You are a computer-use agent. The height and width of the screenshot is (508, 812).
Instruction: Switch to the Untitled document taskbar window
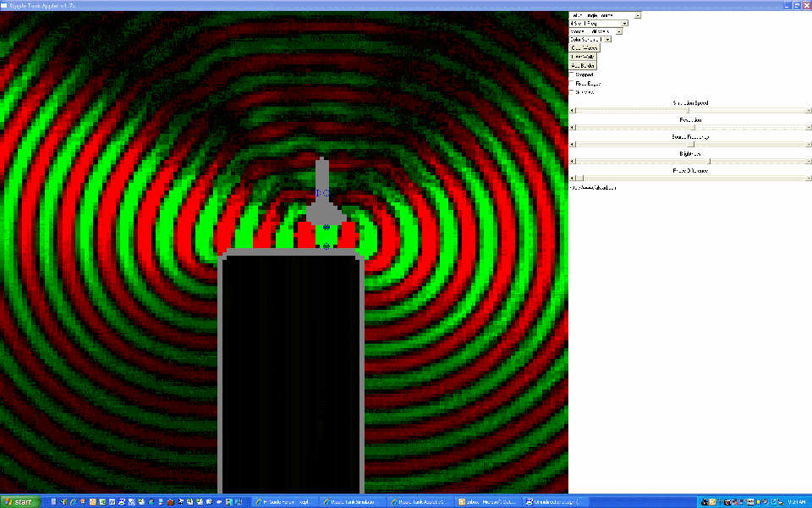coord(557,502)
